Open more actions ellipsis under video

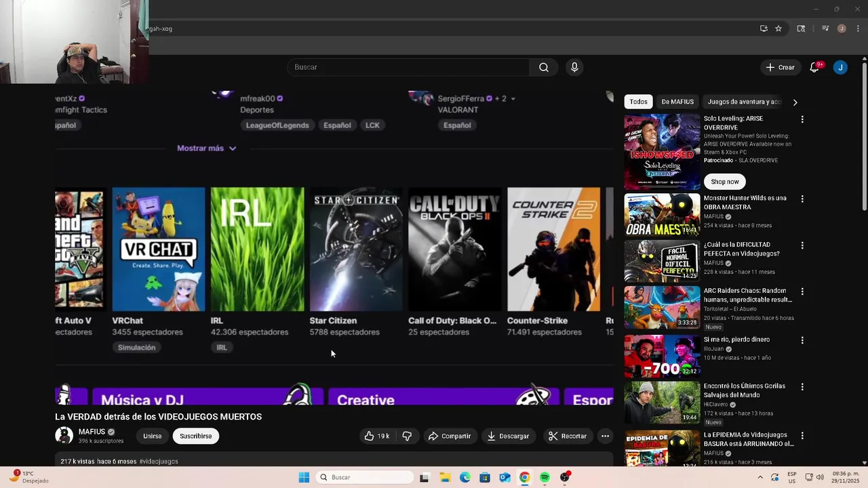606,436
